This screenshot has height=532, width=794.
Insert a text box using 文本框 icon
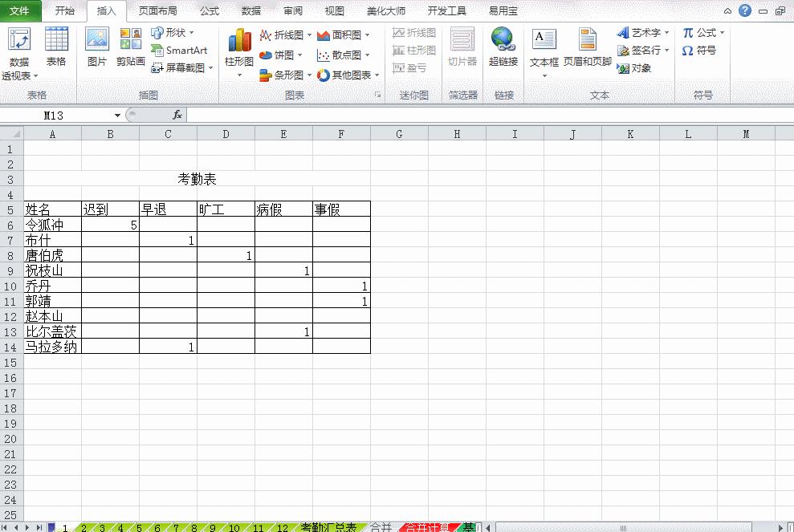544,50
